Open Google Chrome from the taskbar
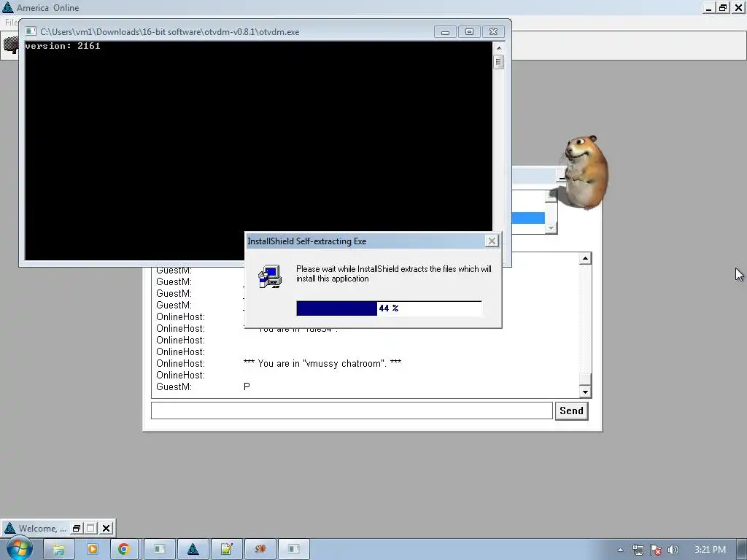The image size is (747, 560). 124,550
